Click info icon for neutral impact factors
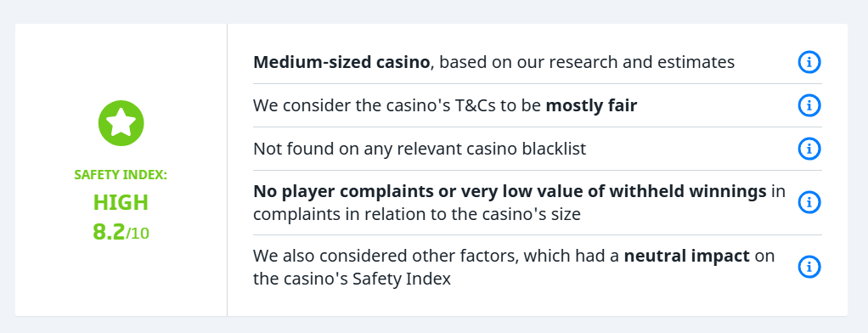 click(x=809, y=267)
